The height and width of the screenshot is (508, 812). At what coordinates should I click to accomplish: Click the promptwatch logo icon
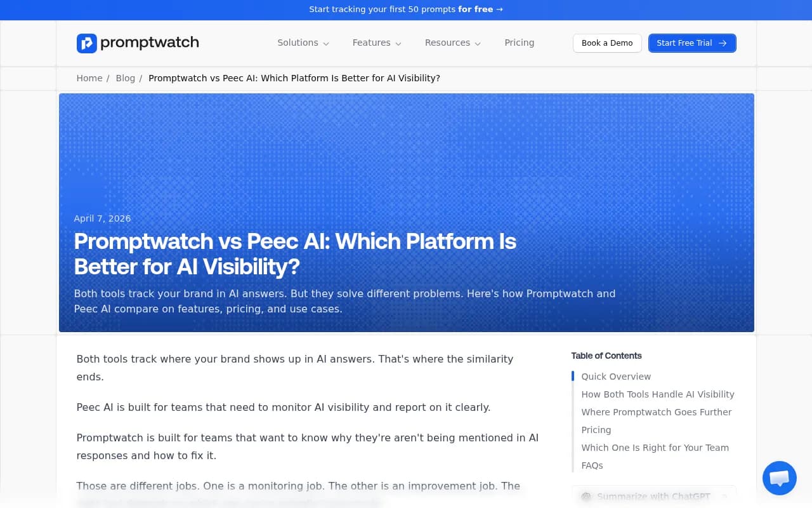tap(86, 43)
